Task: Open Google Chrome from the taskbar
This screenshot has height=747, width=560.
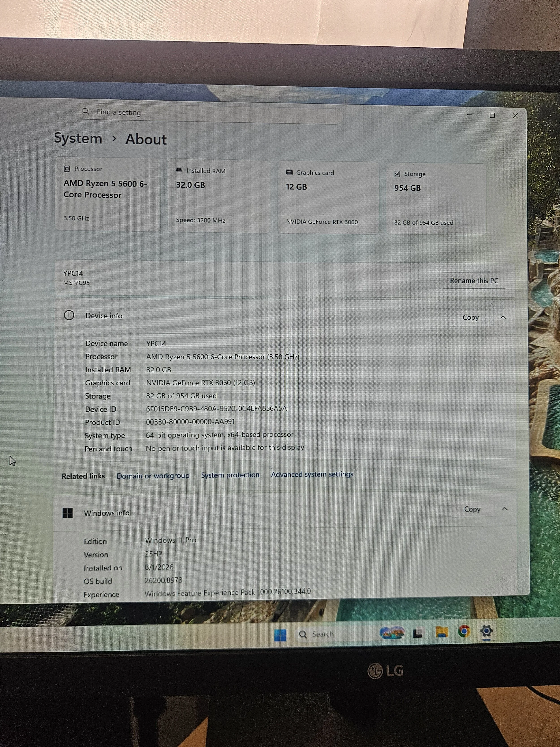Action: click(x=464, y=631)
